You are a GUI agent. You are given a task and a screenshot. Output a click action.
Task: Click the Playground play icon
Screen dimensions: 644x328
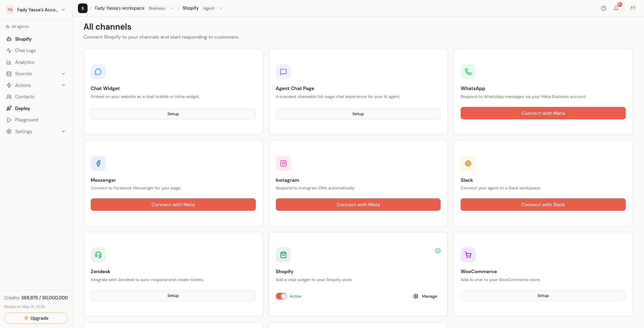click(9, 120)
